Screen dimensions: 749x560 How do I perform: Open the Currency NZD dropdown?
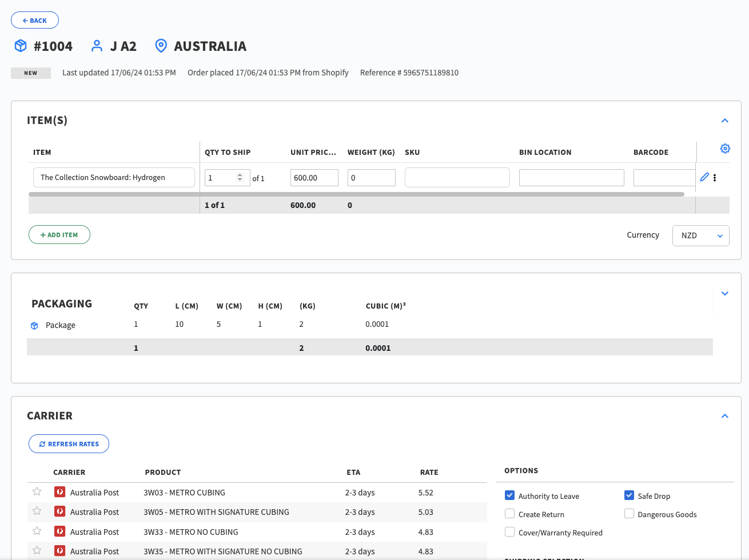point(700,235)
